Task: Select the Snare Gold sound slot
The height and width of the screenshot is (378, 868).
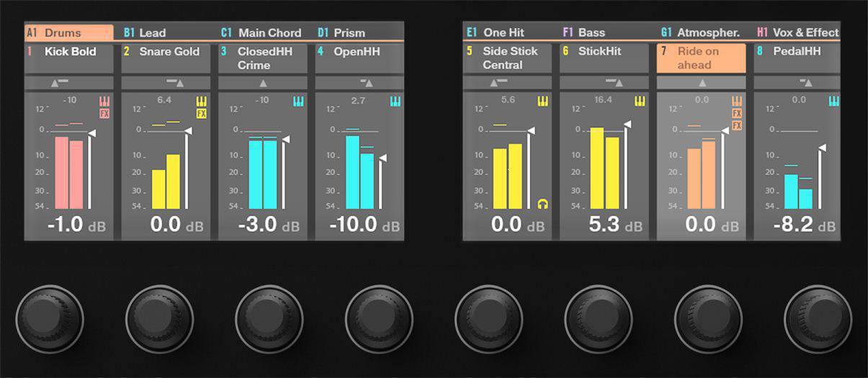Action: click(x=166, y=58)
